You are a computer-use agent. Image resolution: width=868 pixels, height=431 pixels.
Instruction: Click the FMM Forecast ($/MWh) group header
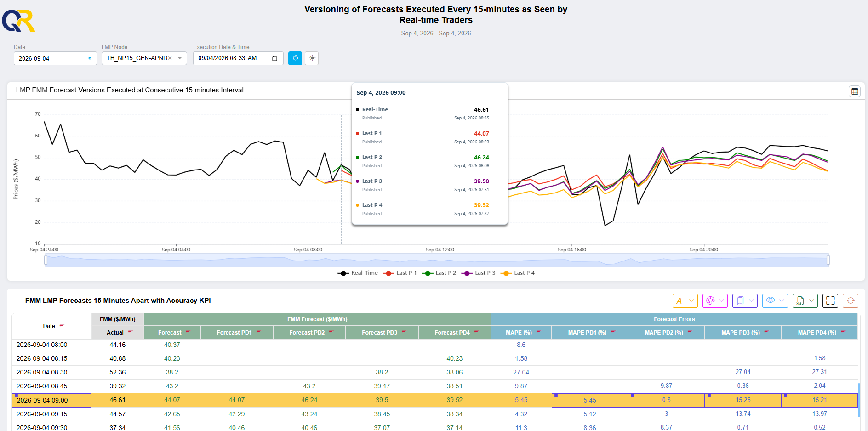[317, 319]
